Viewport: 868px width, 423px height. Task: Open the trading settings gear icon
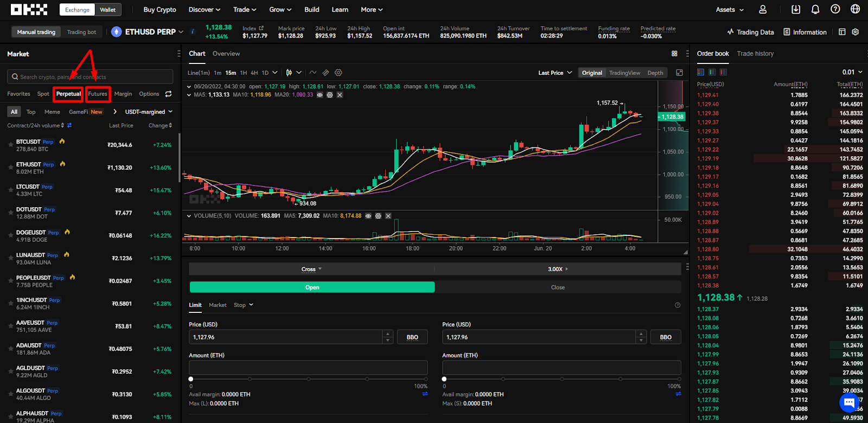[x=856, y=32]
